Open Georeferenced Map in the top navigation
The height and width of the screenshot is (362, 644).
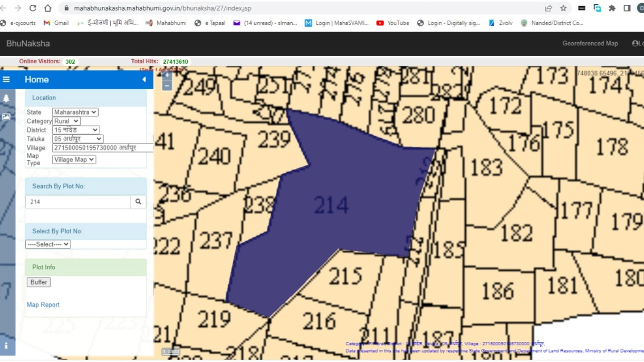pos(590,43)
